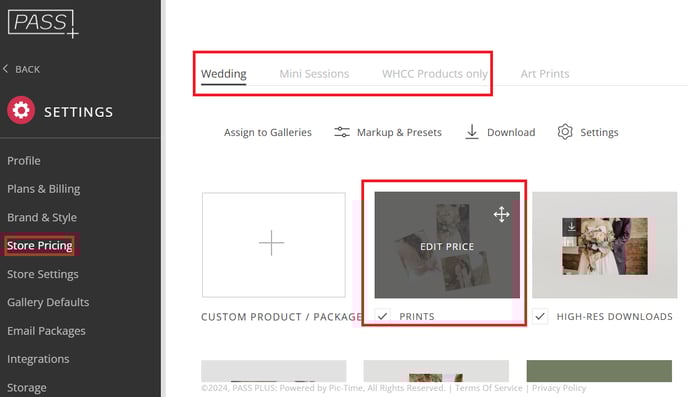688x397 pixels.
Task: Click the plus sign in custom product tile
Action: click(x=272, y=243)
